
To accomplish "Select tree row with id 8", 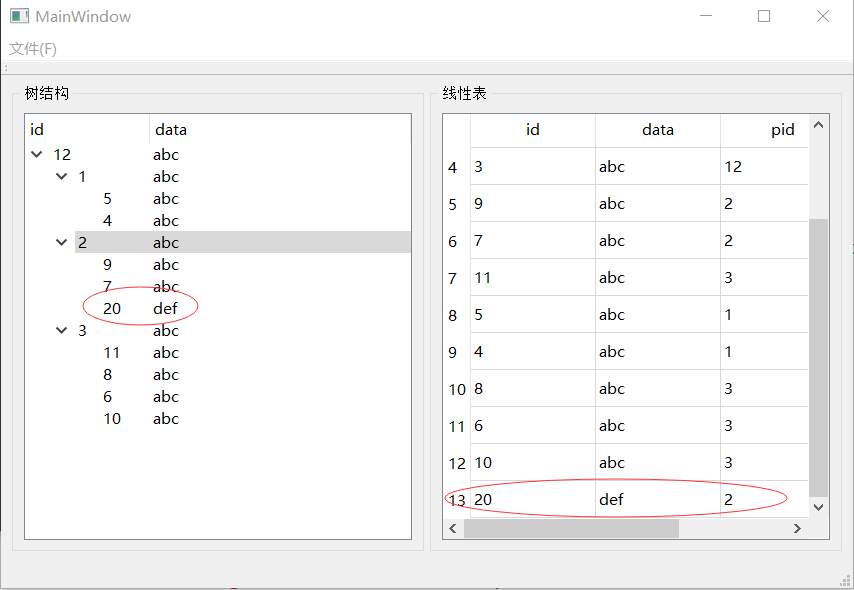I will point(218,375).
